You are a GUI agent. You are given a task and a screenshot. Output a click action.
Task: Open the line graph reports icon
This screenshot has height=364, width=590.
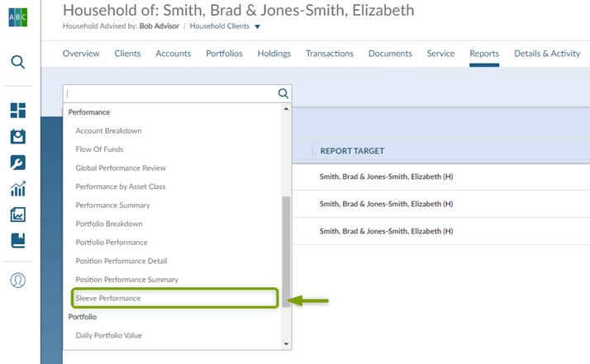click(18, 215)
